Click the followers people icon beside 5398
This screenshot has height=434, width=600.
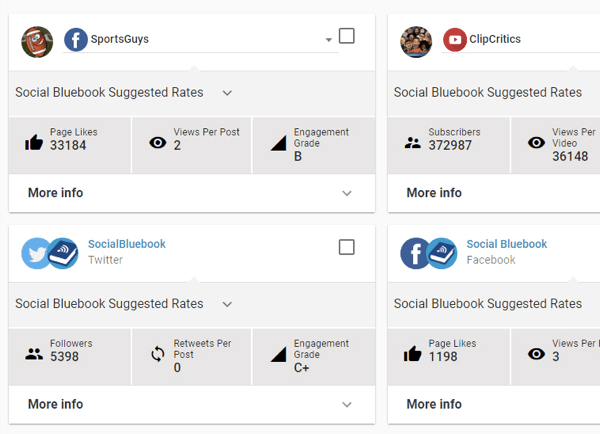[x=34, y=354]
